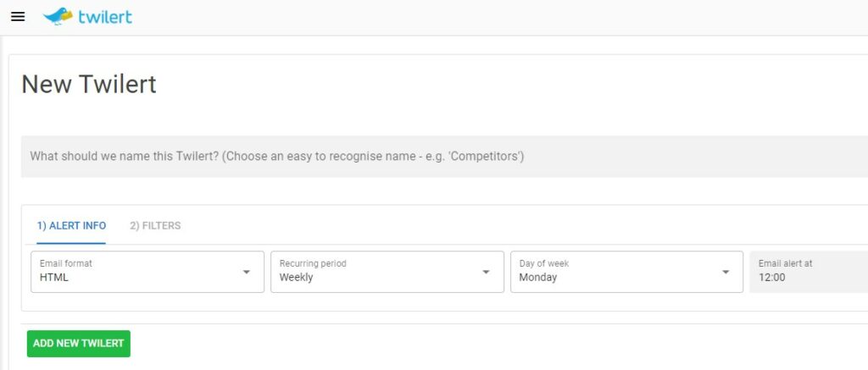Click the Email format field label
The image size is (868, 370).
click(x=66, y=263)
